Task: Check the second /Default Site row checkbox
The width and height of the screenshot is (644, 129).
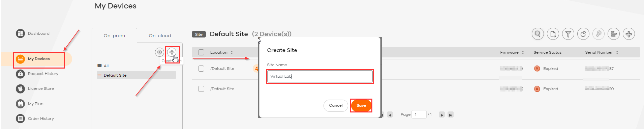Action: click(201, 89)
